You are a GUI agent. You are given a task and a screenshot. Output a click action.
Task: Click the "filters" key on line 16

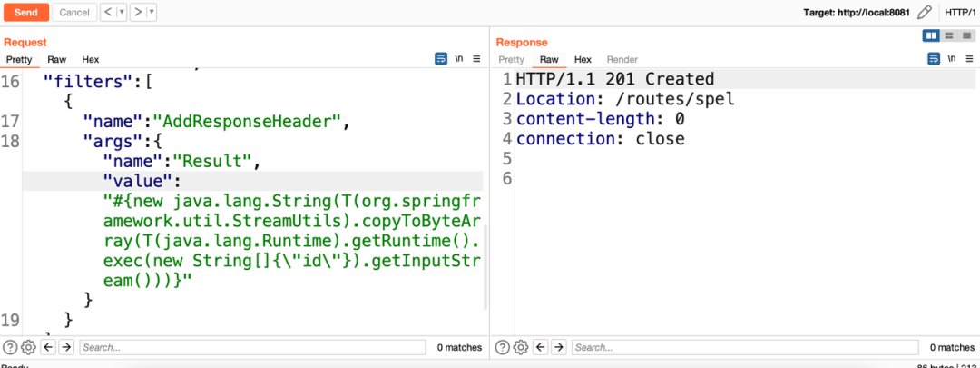[89, 82]
